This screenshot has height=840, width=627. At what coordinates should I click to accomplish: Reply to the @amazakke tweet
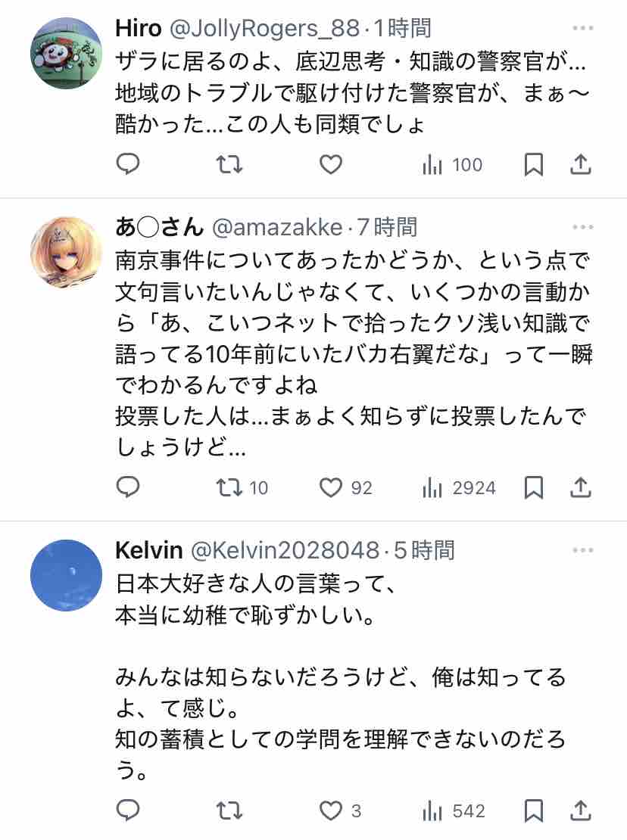pyautogui.click(x=128, y=487)
